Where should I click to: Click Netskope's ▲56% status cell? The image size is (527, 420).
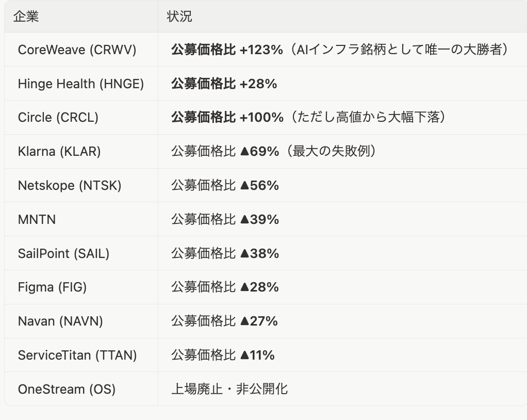point(225,186)
